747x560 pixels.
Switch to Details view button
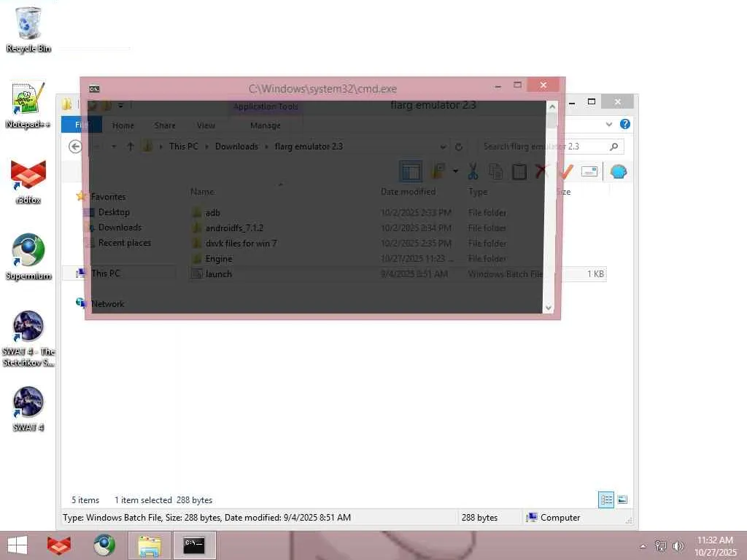(x=606, y=499)
